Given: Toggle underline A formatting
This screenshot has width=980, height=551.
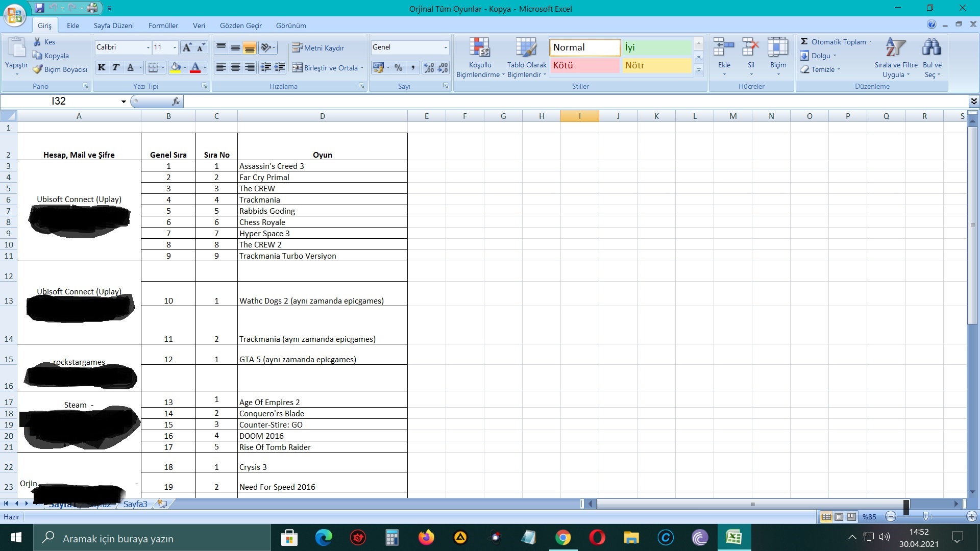Looking at the screenshot, I should 130,67.
